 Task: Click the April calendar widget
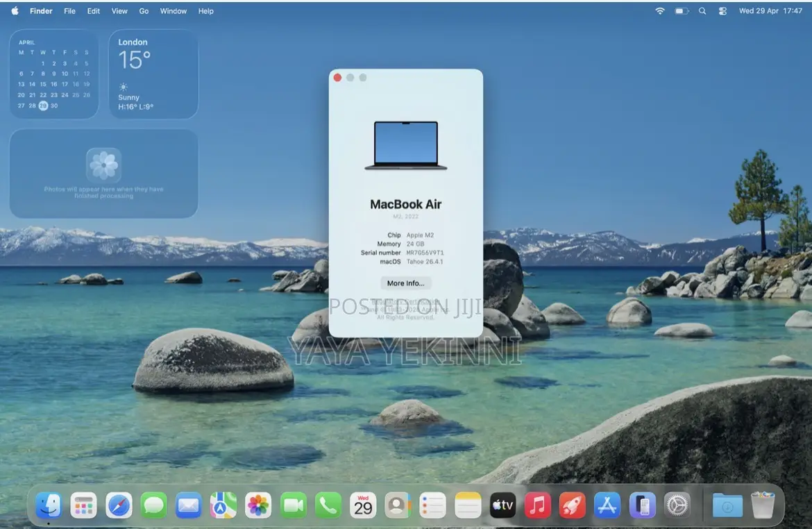pos(54,74)
